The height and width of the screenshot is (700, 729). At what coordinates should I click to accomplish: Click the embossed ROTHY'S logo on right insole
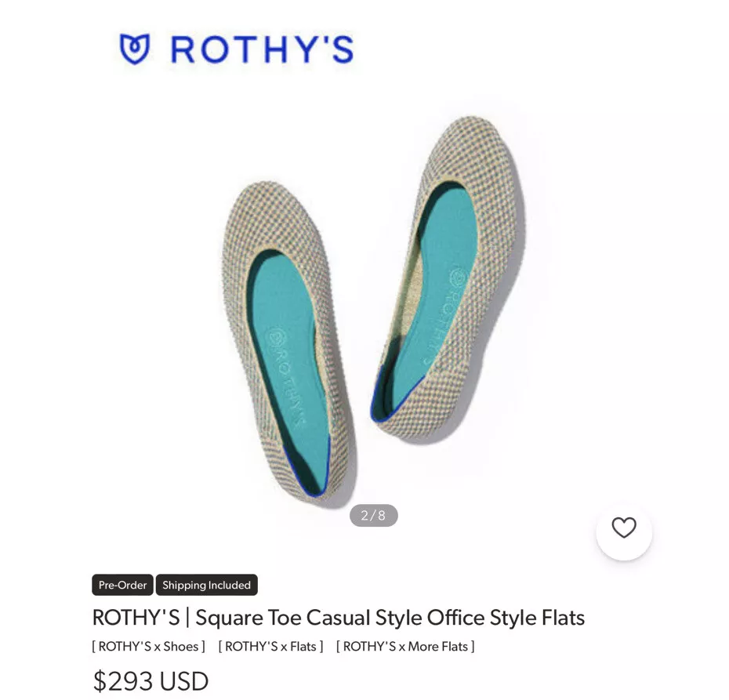pos(441,315)
